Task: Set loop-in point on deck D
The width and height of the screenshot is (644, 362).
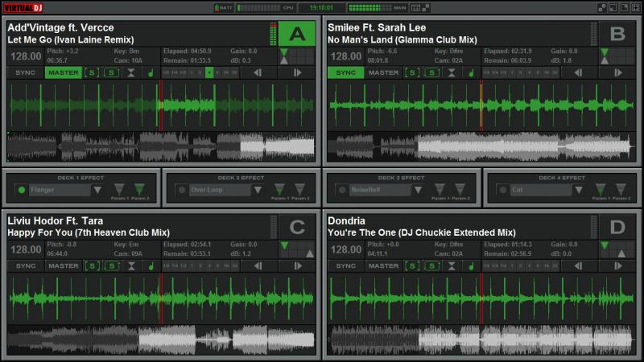Action: (x=578, y=266)
